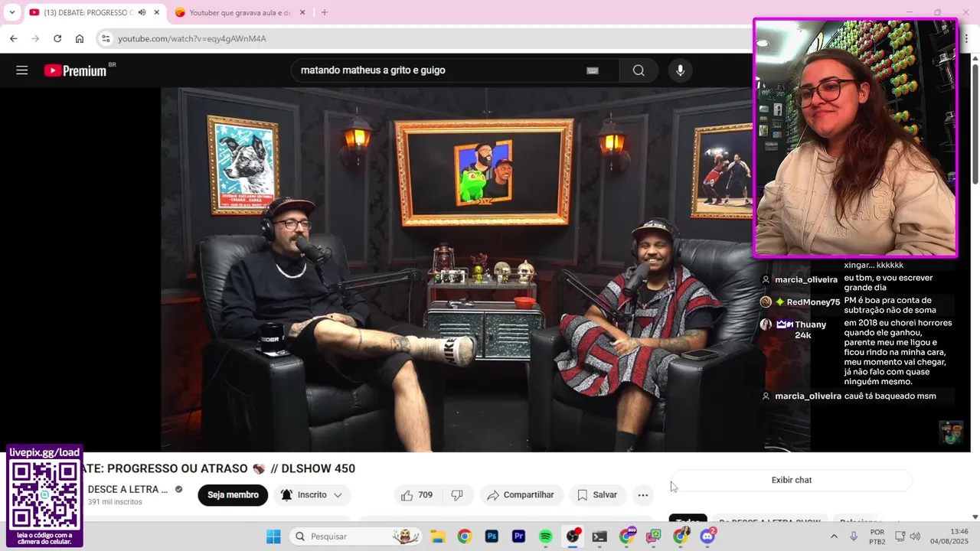Show hidden system tray icons chevron

click(x=834, y=536)
